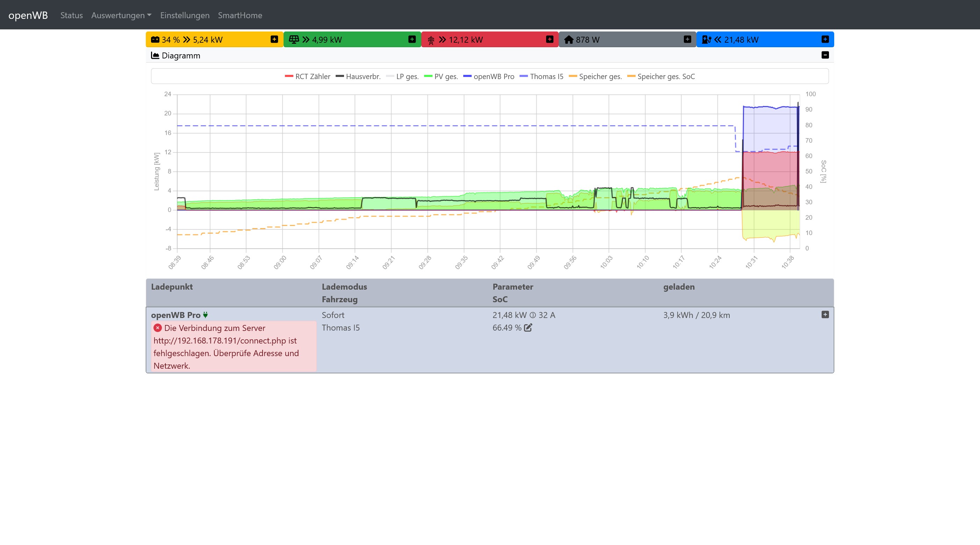Click the grid power pylon icon
This screenshot has width=980, height=545.
pos(431,40)
